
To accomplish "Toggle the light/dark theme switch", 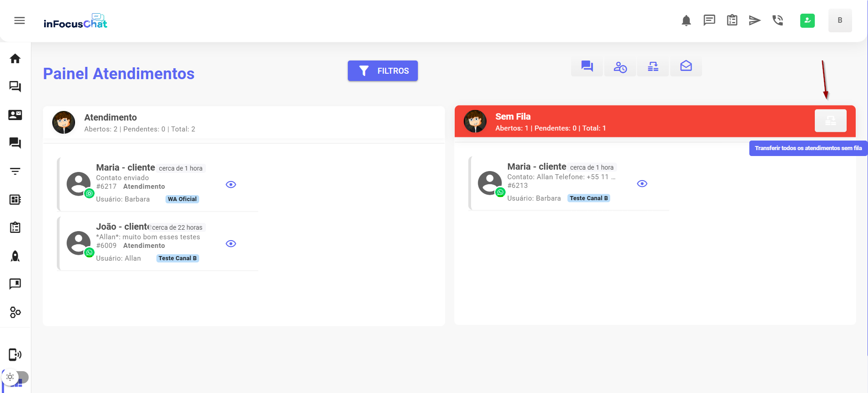I will (x=15, y=377).
